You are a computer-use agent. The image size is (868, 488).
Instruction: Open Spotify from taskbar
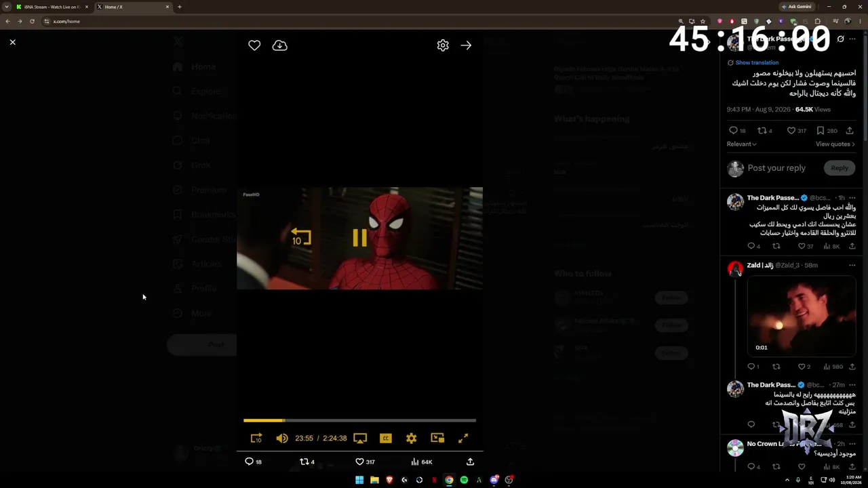click(464, 480)
